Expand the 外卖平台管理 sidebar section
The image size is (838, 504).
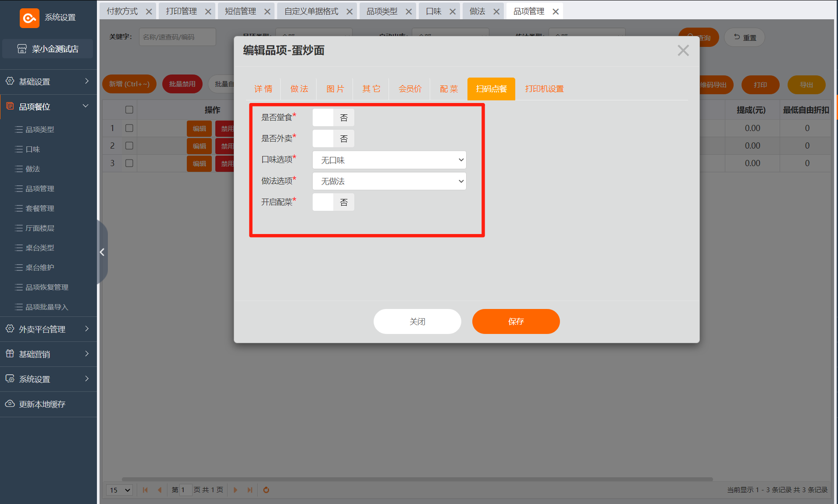(87, 329)
